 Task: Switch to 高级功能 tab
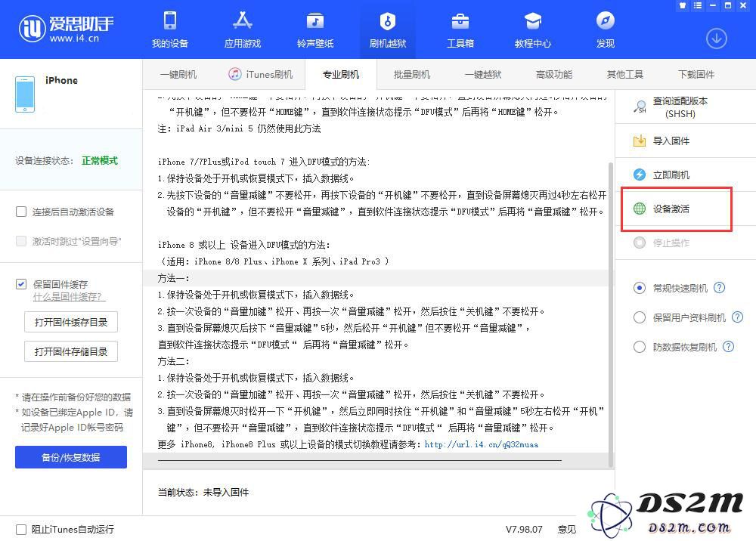[x=554, y=75]
